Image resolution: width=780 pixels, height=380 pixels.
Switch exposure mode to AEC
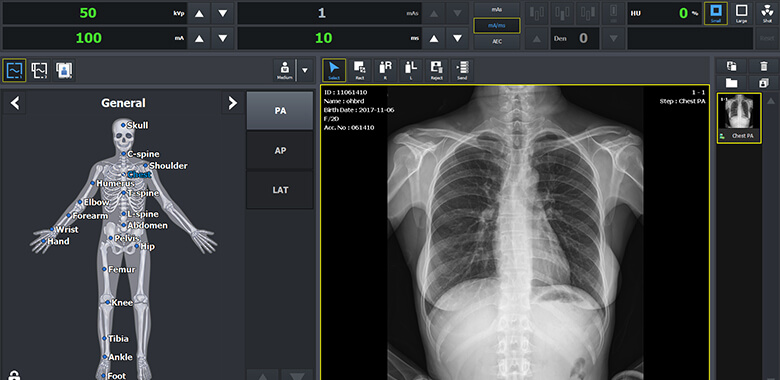coord(496,42)
